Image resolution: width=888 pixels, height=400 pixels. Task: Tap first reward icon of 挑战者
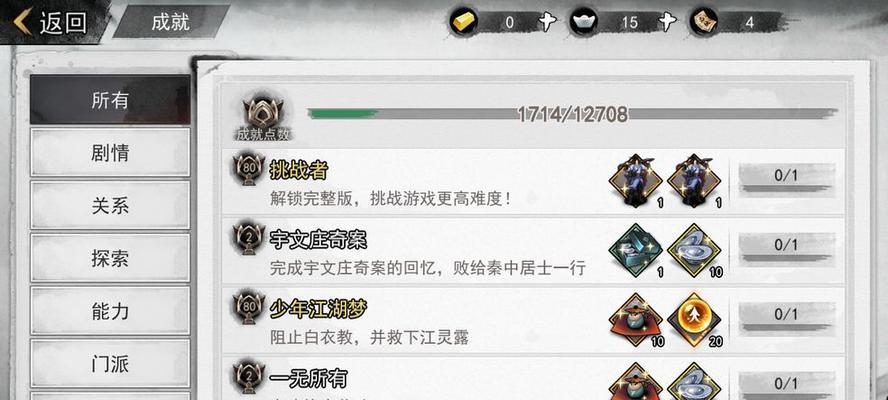(636, 181)
